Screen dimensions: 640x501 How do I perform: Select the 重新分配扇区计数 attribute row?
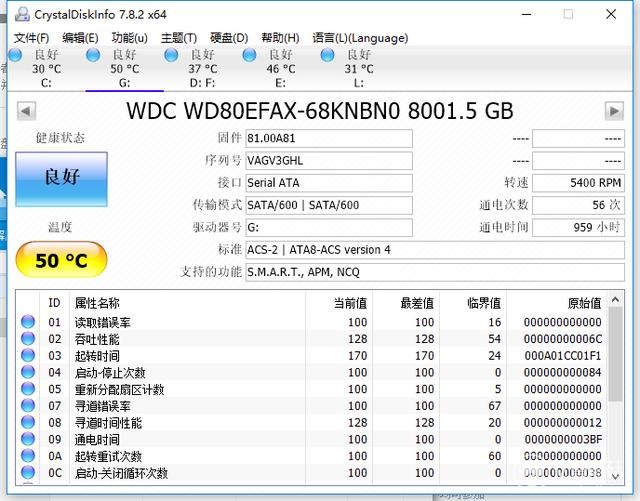pos(311,389)
